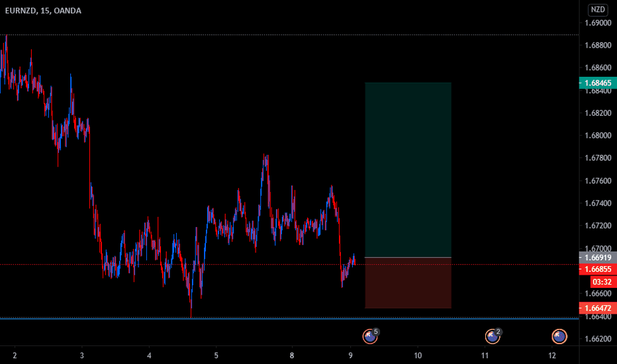Click date label 10 on time axis
The width and height of the screenshot is (617, 364).
pos(418,355)
